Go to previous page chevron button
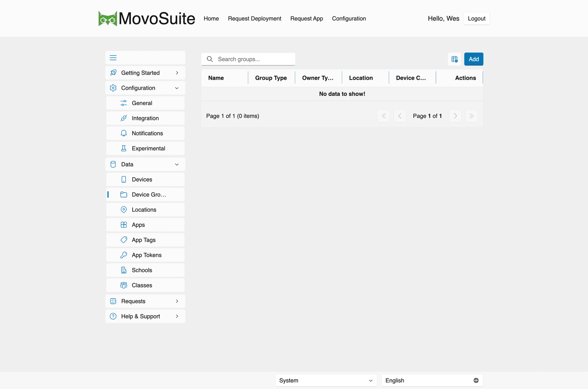This screenshot has width=588, height=389. tap(400, 116)
